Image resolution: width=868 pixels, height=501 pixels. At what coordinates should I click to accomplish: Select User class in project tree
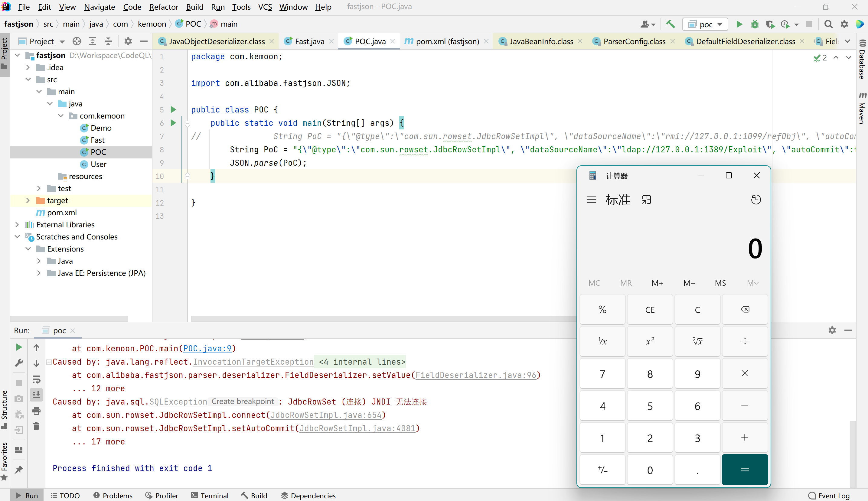98,164
